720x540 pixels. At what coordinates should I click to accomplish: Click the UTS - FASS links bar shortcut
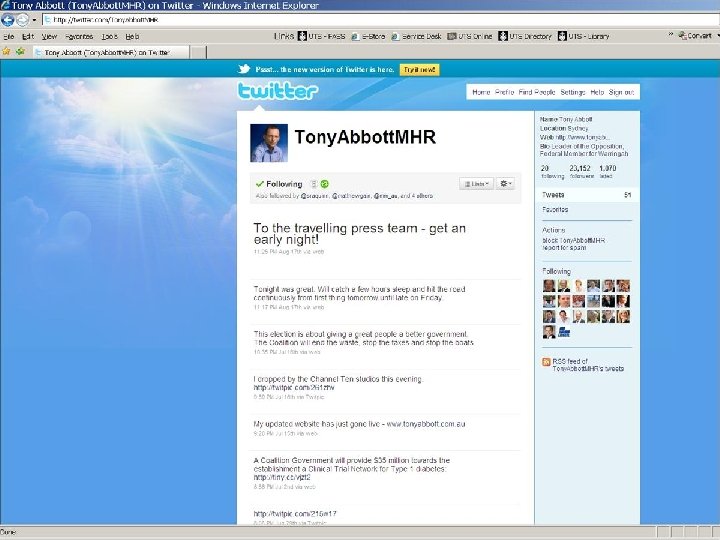click(321, 36)
